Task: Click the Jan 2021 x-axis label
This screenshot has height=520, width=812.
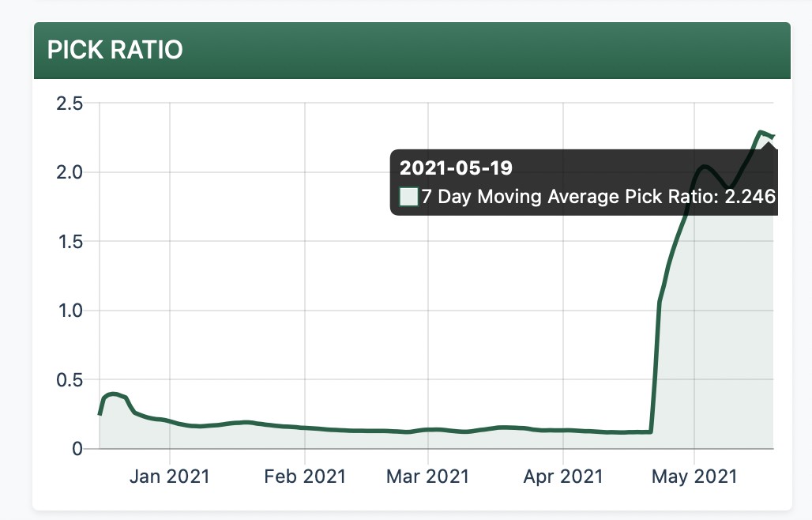Action: click(170, 477)
